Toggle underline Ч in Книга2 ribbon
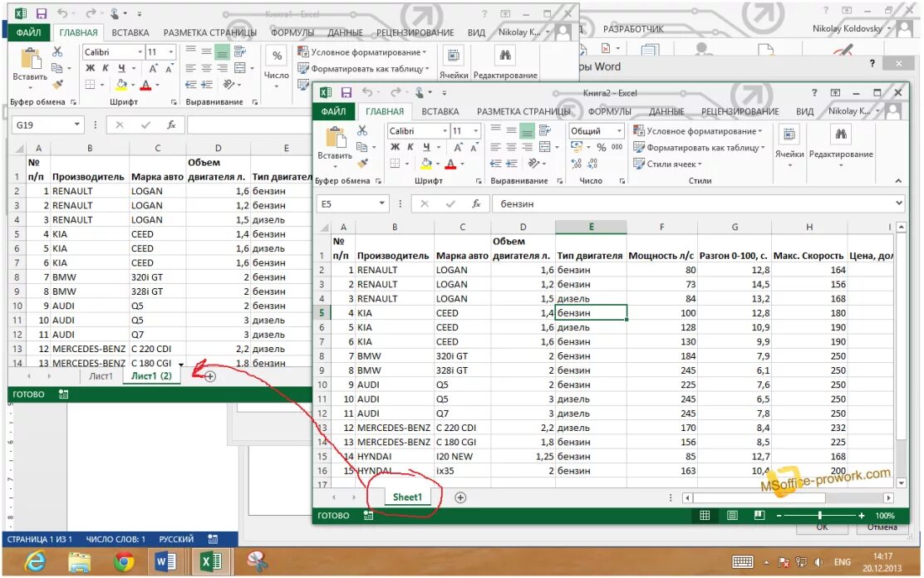This screenshot has height=578, width=924. [x=426, y=147]
